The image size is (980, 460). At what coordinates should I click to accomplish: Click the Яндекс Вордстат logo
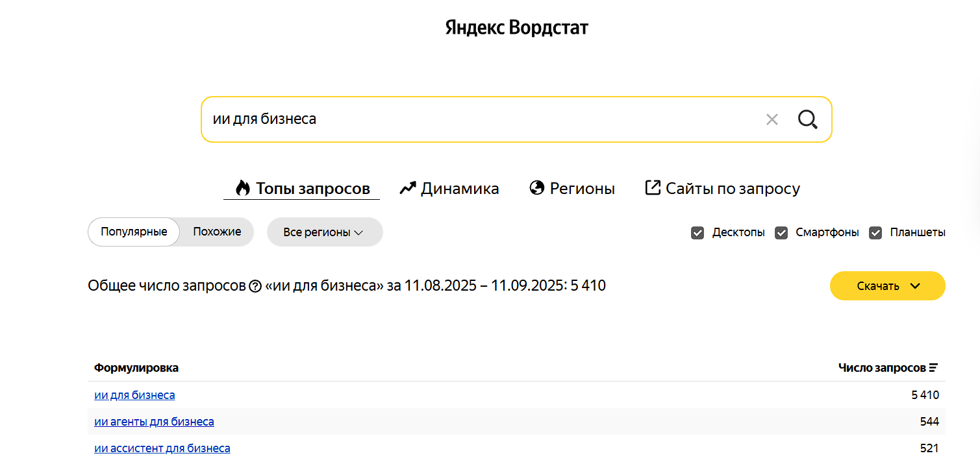pyautogui.click(x=517, y=28)
